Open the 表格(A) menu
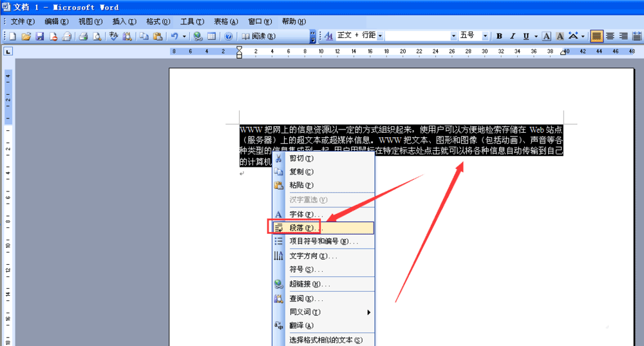644x346 pixels. tap(226, 21)
